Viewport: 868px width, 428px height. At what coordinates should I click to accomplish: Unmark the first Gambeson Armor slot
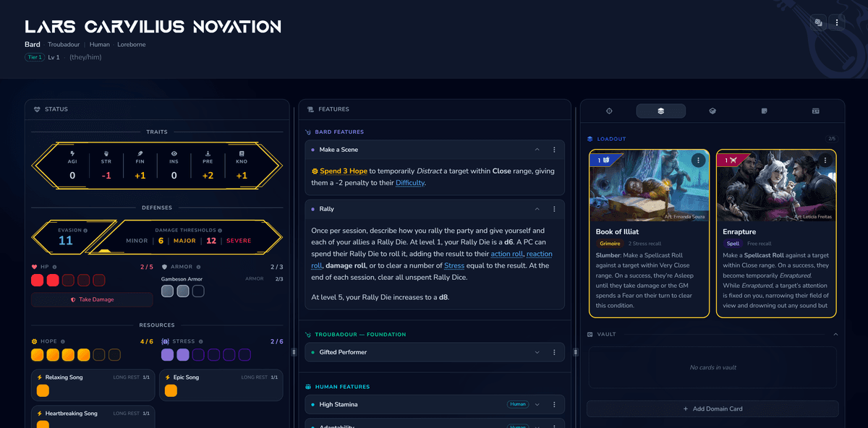[x=167, y=291]
